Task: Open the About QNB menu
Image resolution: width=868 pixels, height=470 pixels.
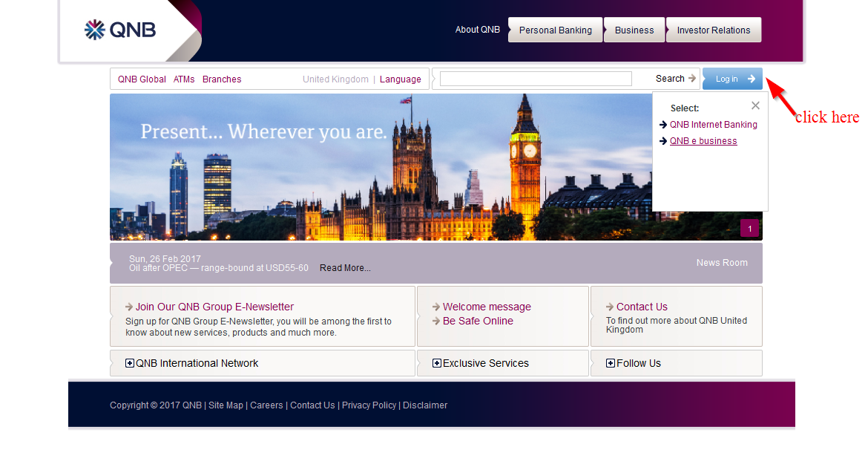Action: 477,30
